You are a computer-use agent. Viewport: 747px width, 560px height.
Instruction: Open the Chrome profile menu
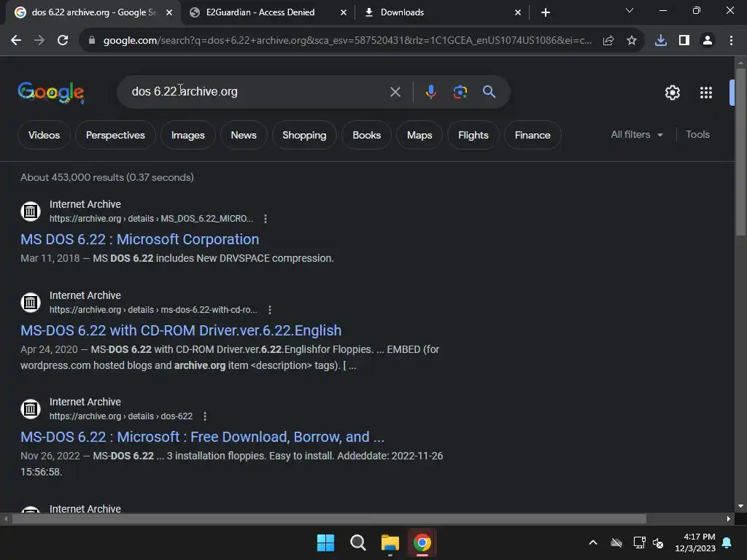(x=708, y=41)
